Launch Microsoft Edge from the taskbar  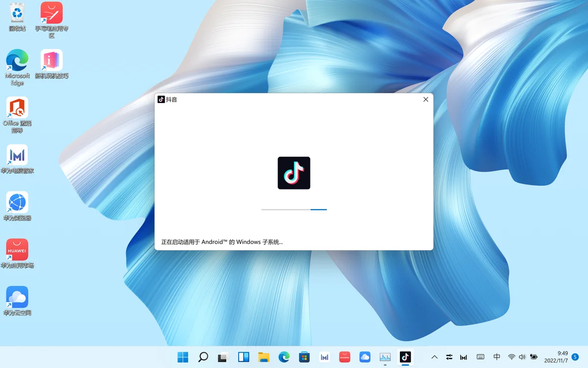284,357
